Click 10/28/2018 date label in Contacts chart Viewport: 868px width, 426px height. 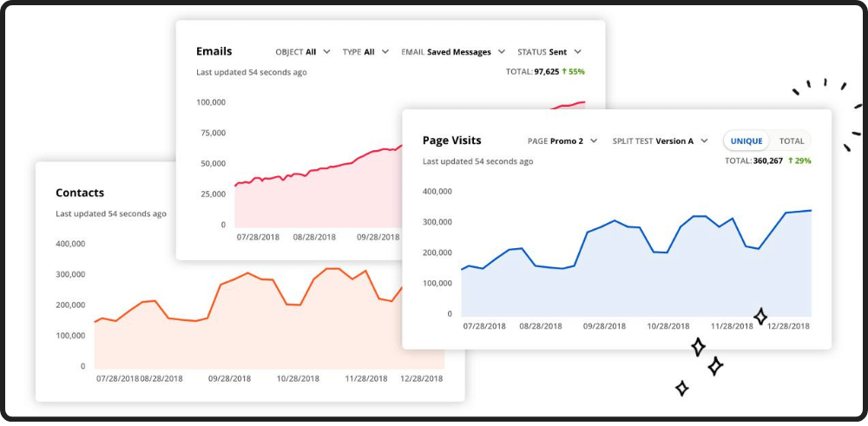pos(298,379)
